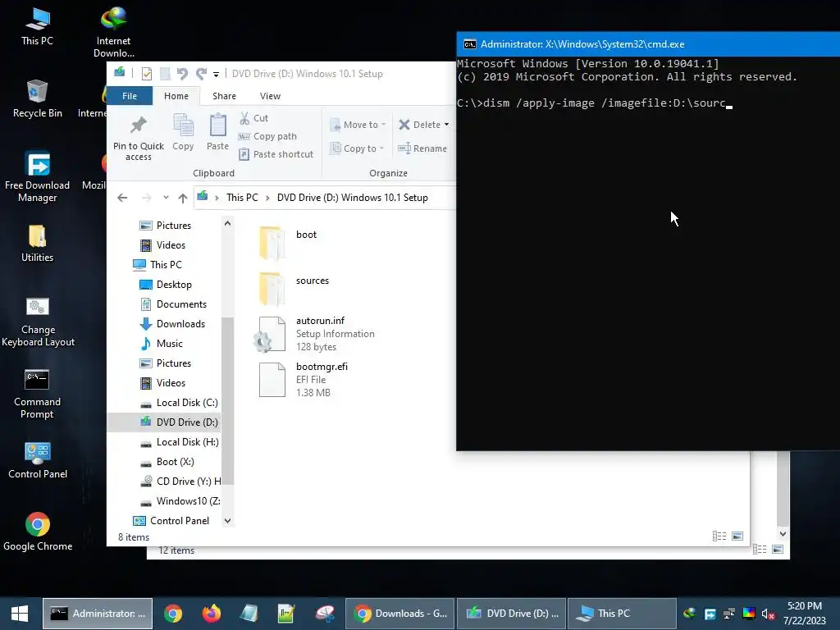Click This PC taskbar button
This screenshot has width=840, height=630.
[622, 614]
